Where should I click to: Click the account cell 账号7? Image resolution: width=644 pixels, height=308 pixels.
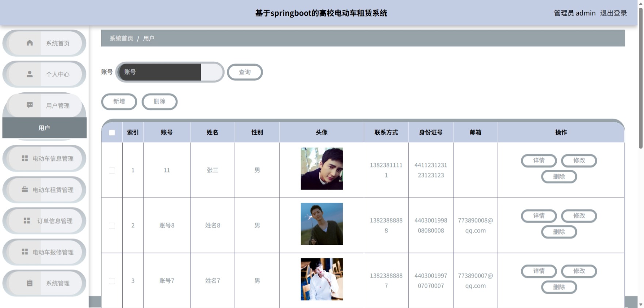[167, 281]
